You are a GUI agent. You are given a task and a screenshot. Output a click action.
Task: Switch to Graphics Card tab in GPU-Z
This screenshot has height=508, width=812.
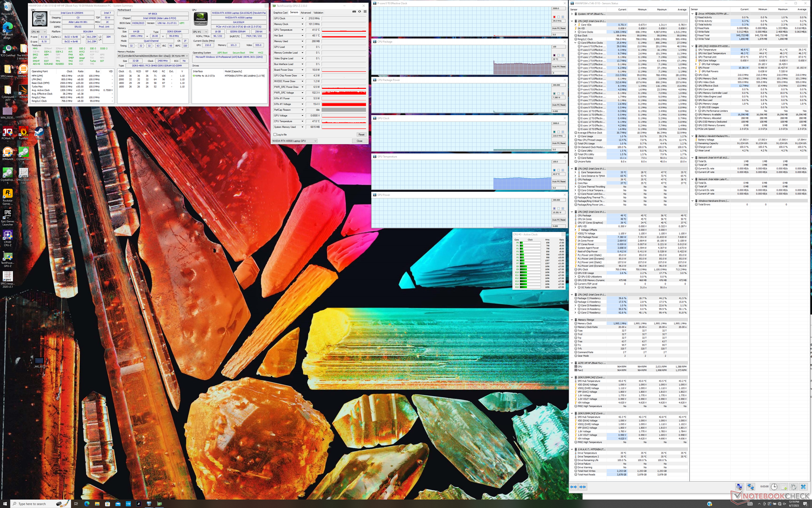(x=280, y=13)
